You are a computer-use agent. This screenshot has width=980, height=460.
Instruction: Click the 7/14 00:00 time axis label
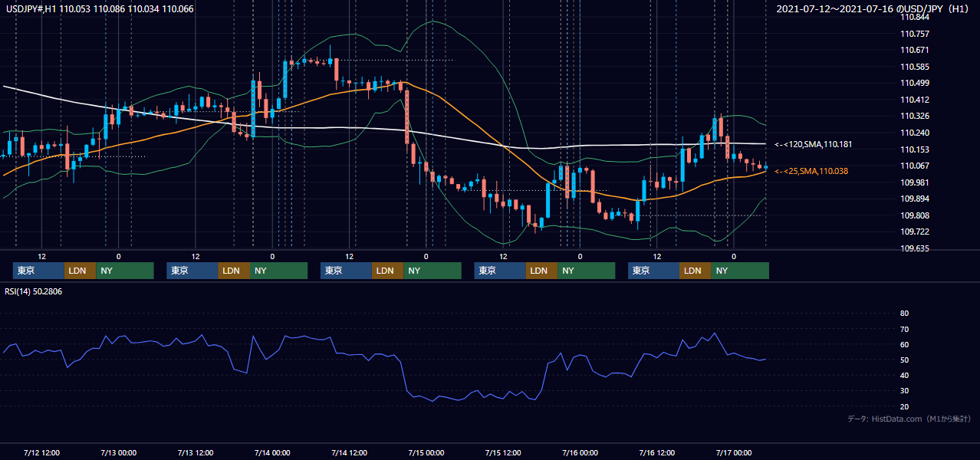point(272,452)
